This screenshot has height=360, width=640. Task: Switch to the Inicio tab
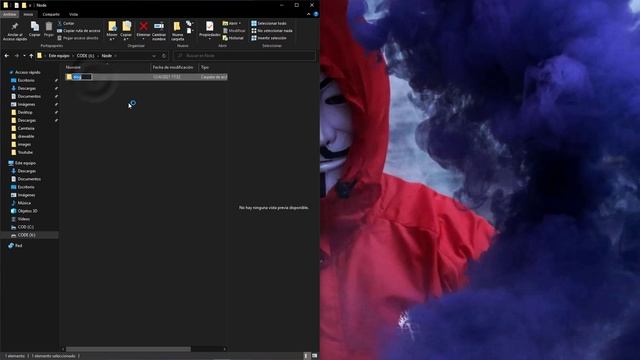pos(28,14)
